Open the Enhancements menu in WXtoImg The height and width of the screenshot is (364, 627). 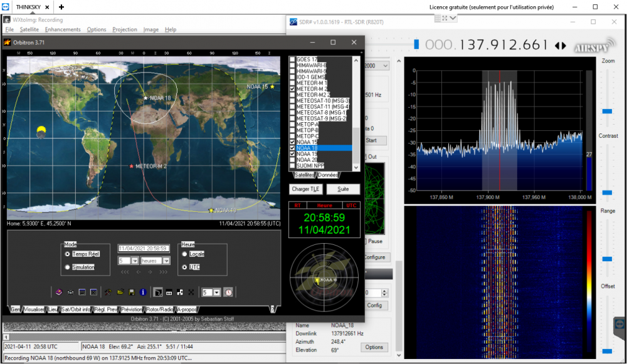pos(63,29)
